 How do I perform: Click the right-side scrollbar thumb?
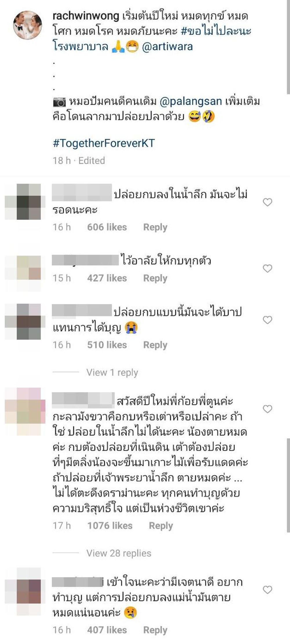click(288, 485)
